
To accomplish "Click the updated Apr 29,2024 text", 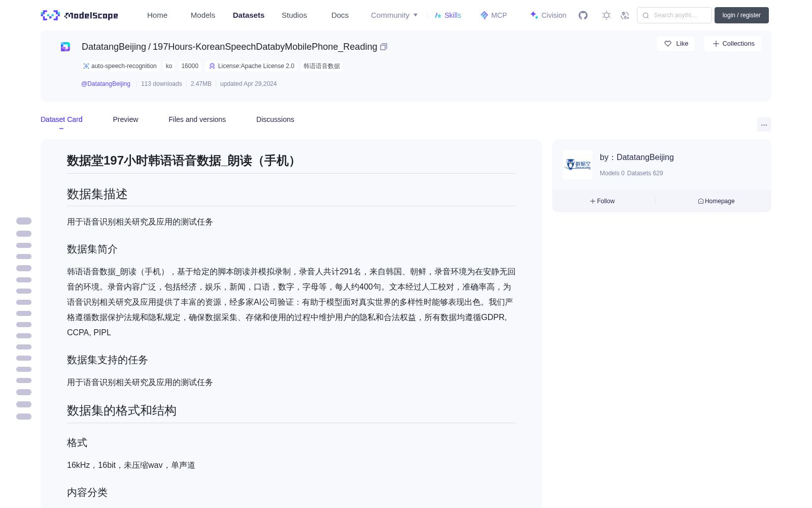I will pos(248,84).
